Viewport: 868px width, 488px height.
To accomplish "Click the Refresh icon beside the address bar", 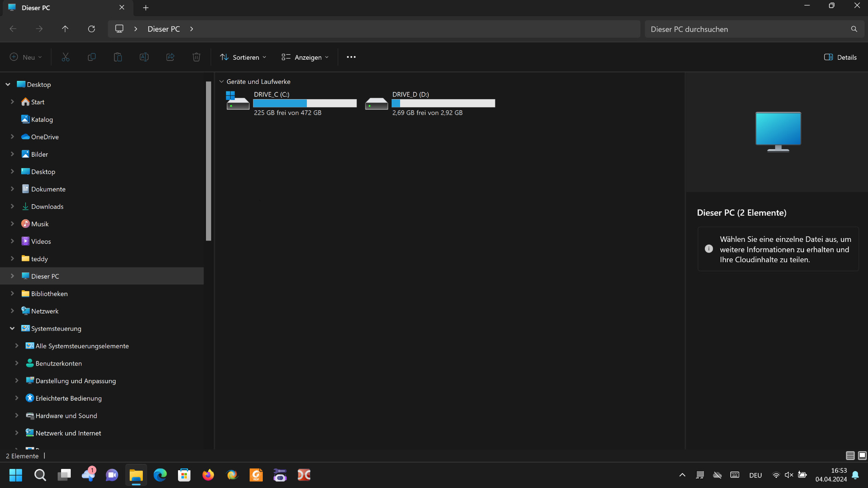I will click(x=92, y=29).
